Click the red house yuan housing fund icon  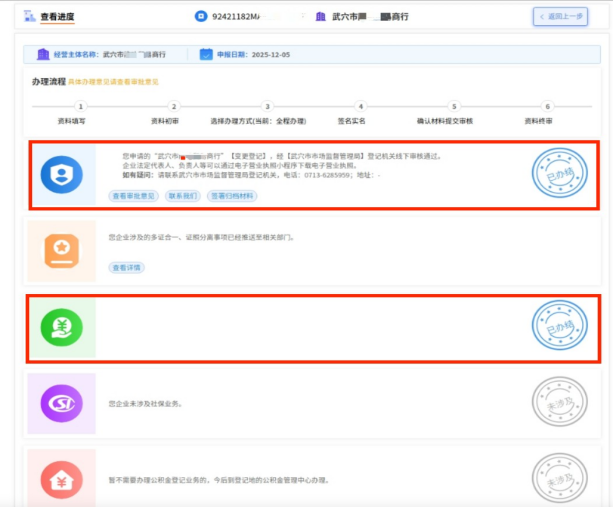[x=62, y=480]
